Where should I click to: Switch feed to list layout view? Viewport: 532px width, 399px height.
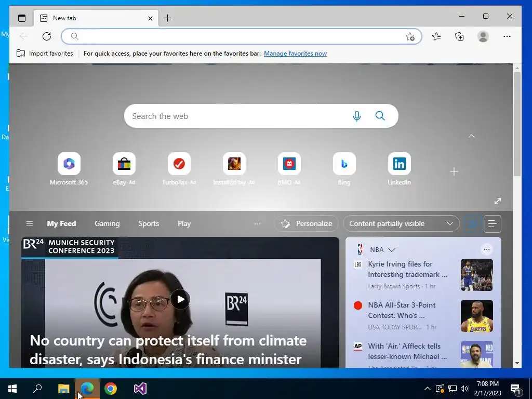[493, 223]
